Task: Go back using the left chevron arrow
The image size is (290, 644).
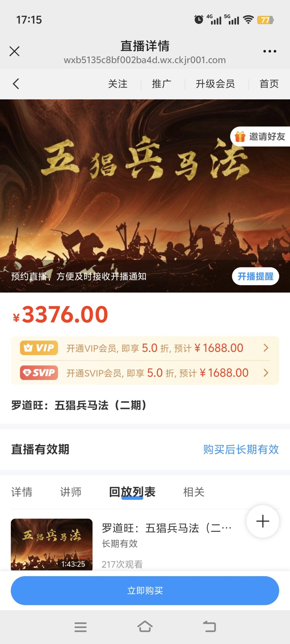Action: click(16, 84)
